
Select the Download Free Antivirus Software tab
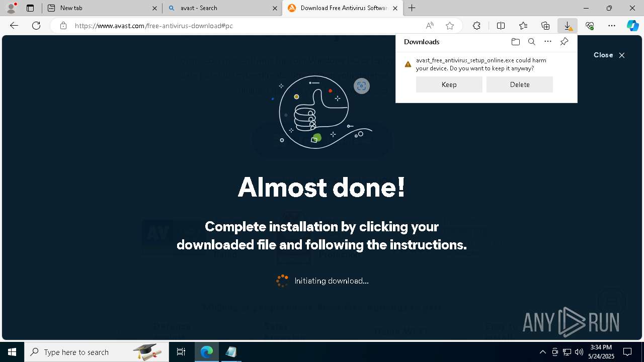(x=343, y=8)
